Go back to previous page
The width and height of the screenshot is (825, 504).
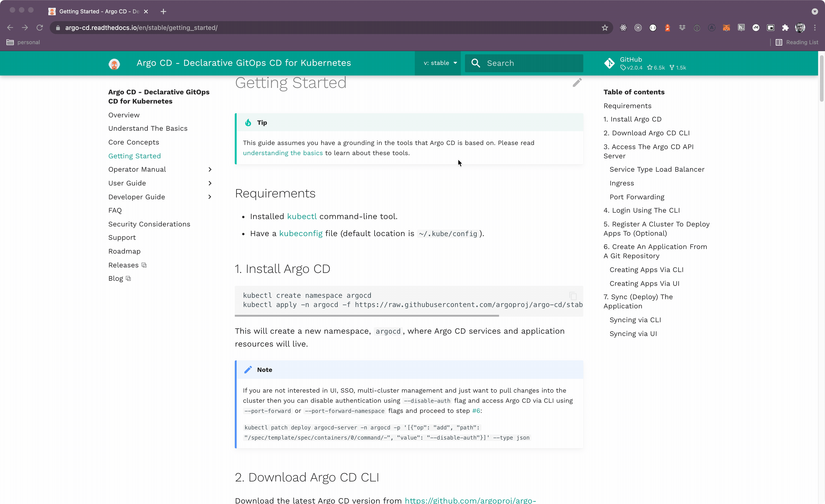pos(10,28)
